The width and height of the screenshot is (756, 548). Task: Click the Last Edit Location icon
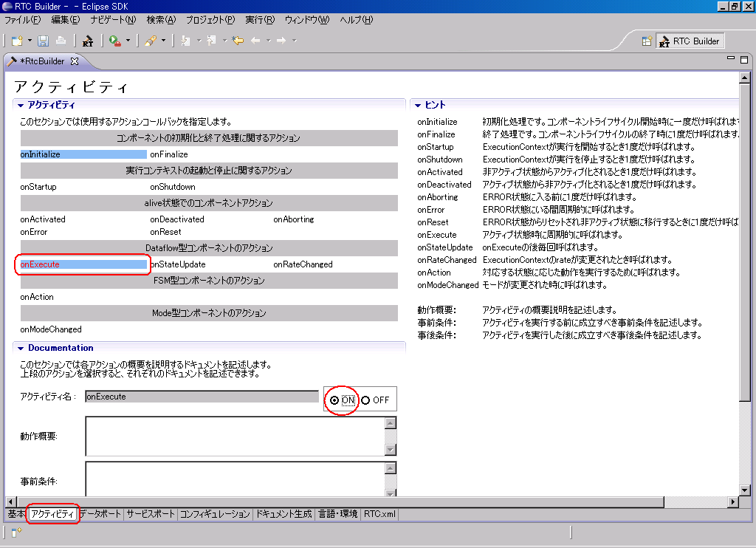click(x=238, y=41)
